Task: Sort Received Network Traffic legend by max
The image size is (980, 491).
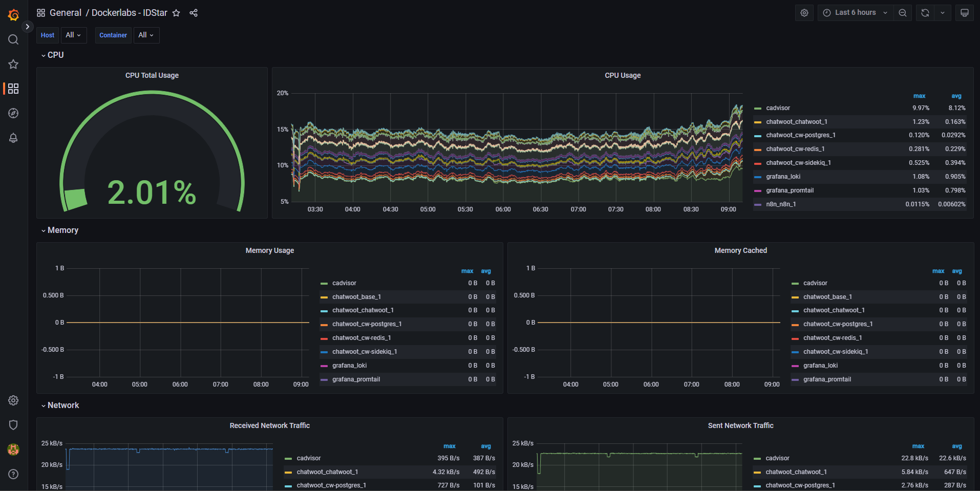Action: pos(450,446)
